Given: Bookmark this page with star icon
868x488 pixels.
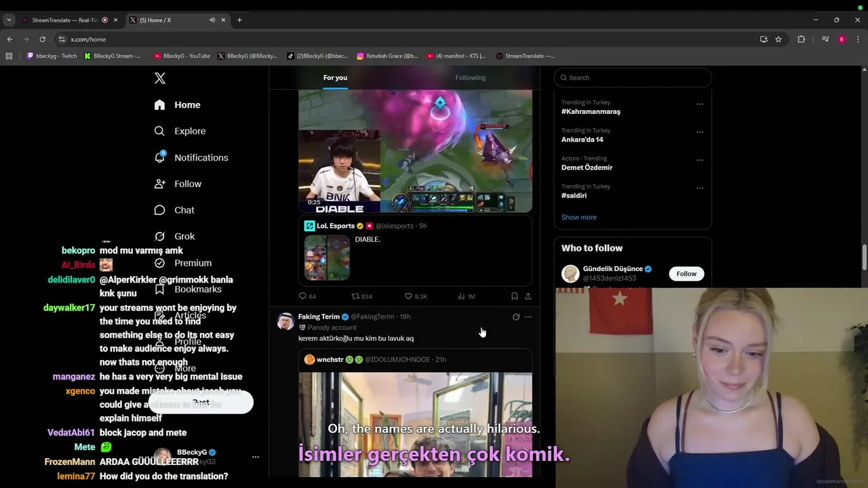Looking at the screenshot, I should pos(778,39).
